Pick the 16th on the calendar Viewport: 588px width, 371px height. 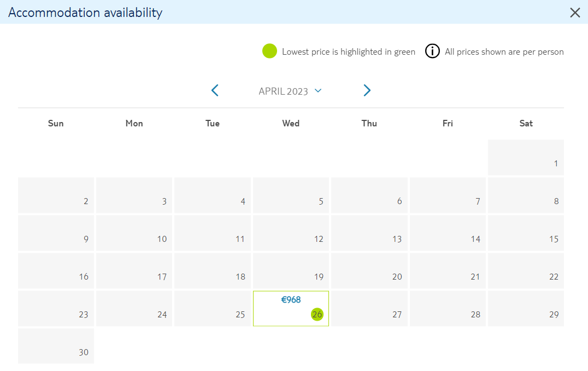[x=56, y=271]
